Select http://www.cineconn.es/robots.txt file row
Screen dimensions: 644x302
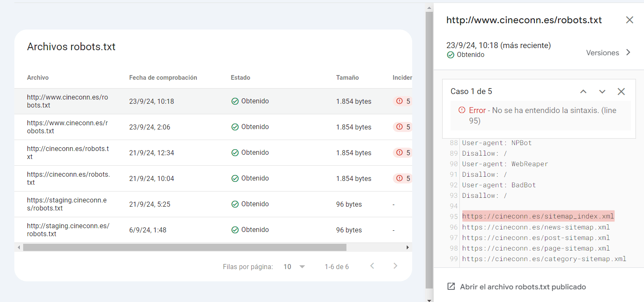click(213, 101)
